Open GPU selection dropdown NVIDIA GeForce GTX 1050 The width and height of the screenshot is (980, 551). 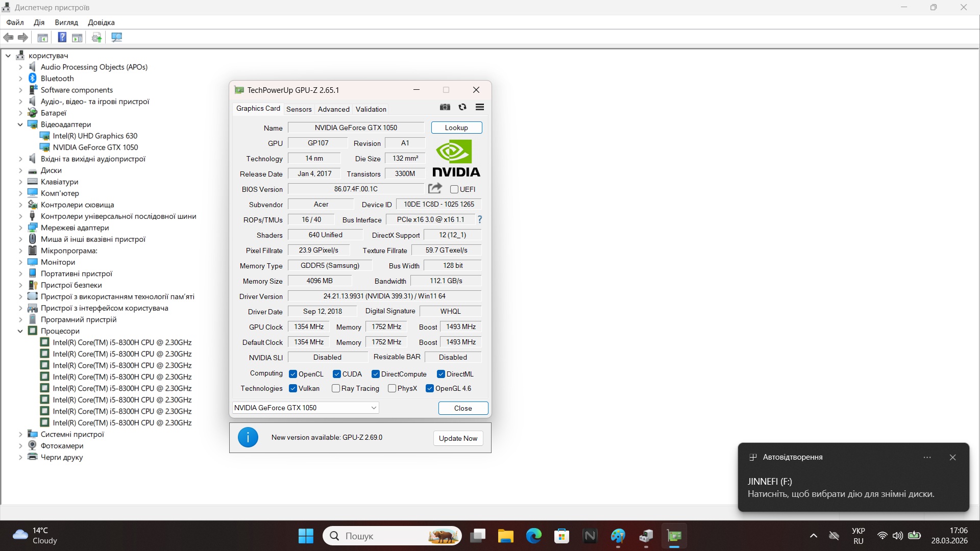tap(305, 408)
